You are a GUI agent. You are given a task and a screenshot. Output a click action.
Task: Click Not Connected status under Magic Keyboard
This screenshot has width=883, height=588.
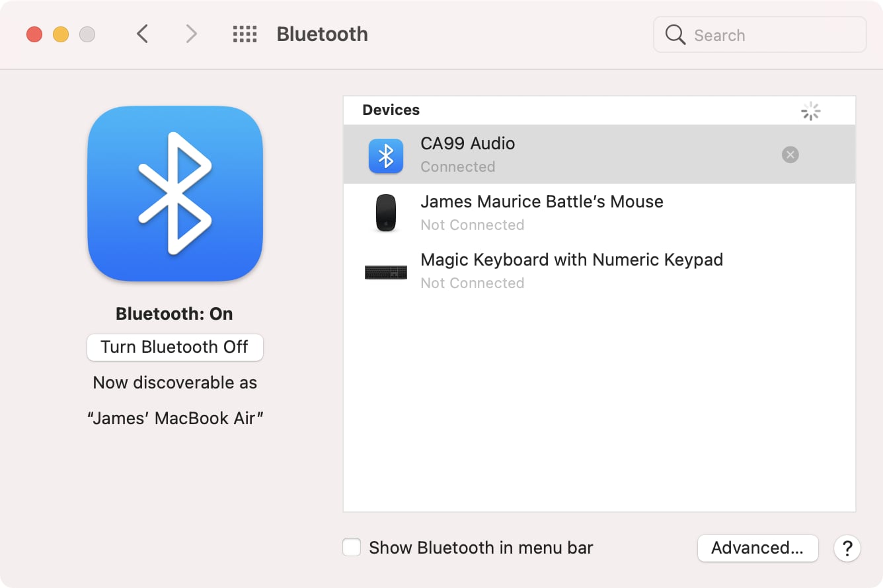pyautogui.click(x=473, y=283)
